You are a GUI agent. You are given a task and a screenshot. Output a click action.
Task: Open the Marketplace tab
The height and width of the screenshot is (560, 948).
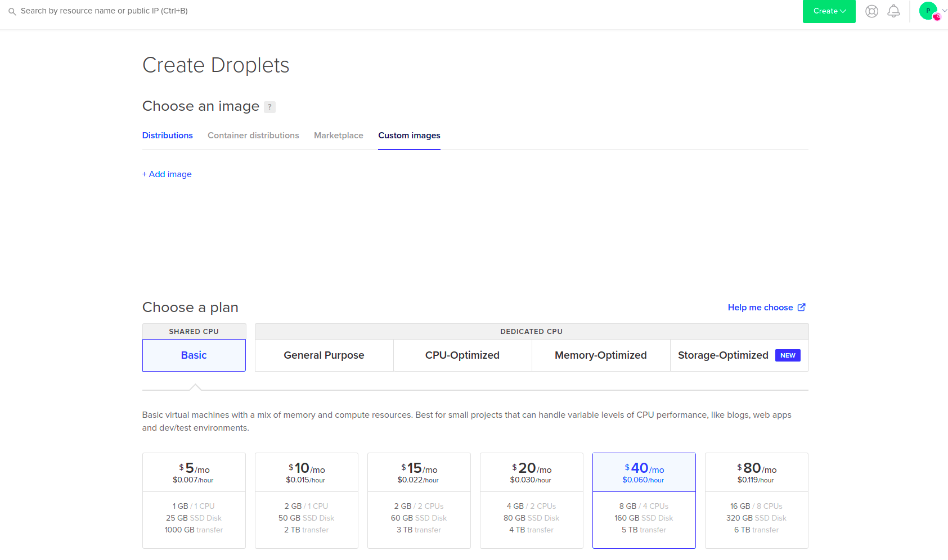pyautogui.click(x=338, y=136)
